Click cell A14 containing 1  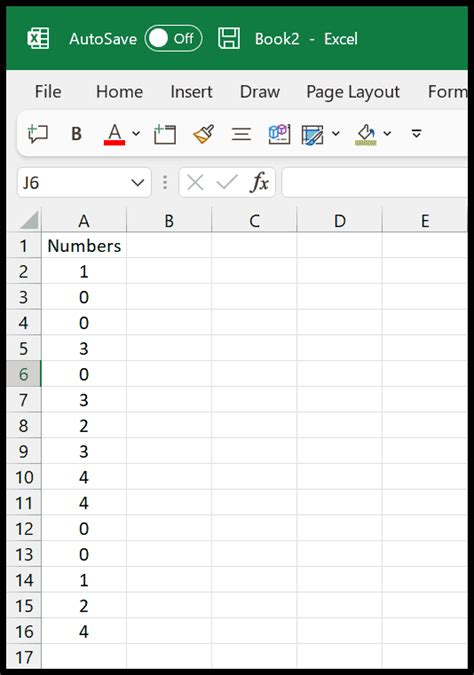(x=84, y=580)
